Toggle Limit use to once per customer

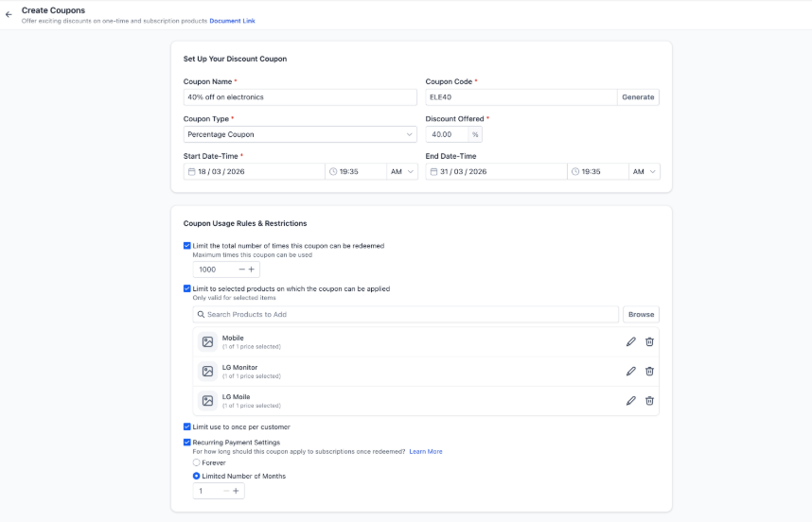click(x=187, y=426)
